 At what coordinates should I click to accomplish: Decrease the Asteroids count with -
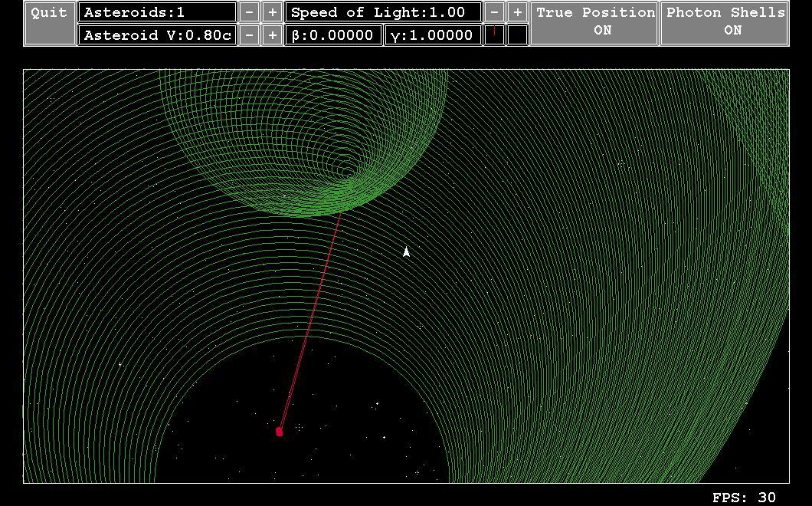click(x=249, y=11)
